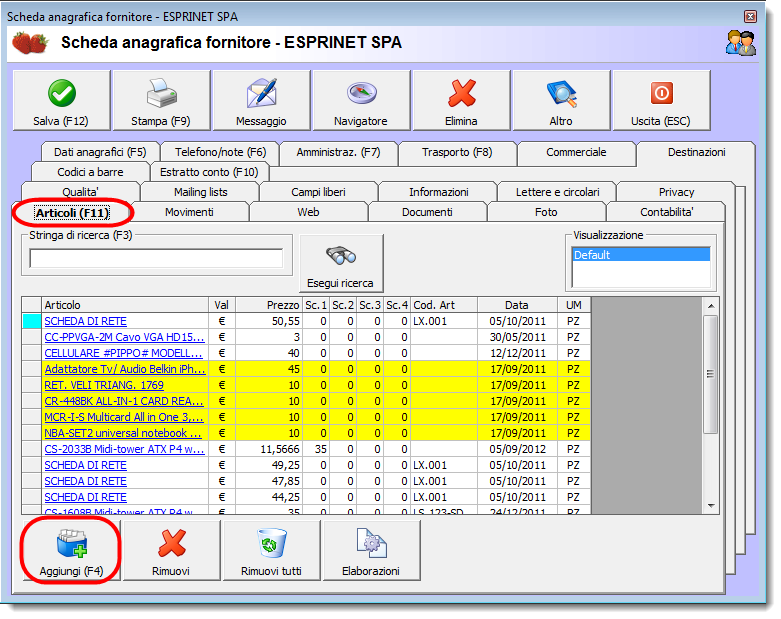Viewport: 781px width, 619px height.
Task: Select the Contabilita' tab
Action: (666, 212)
